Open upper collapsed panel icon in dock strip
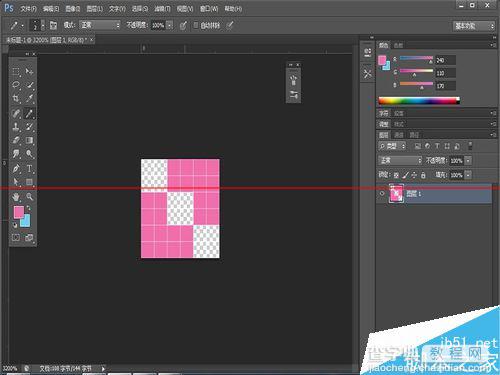 368,52
